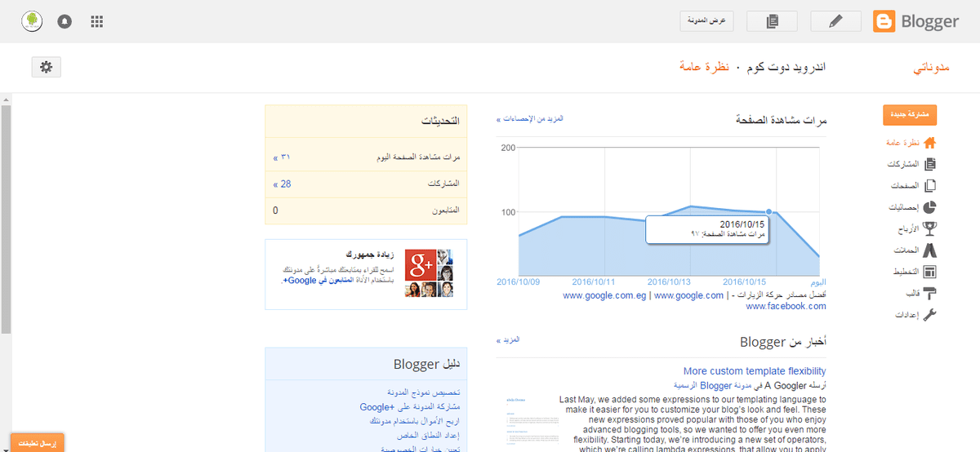Open المزيد من الإحصاءات more stats link
The image size is (980, 452).
pos(530,119)
